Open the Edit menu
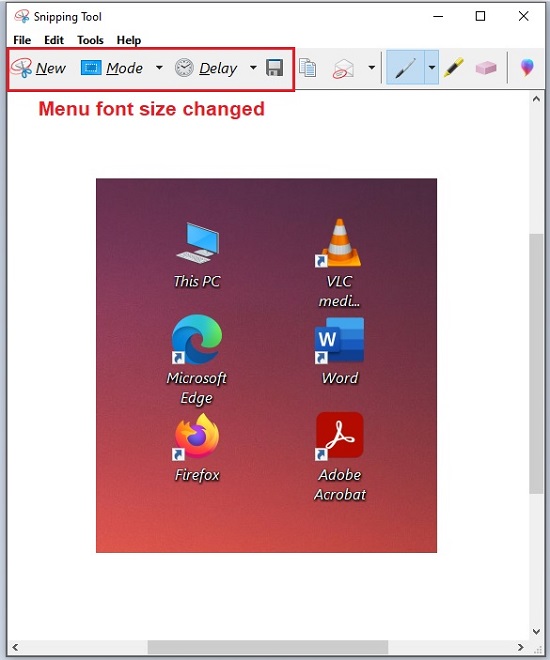 [x=54, y=40]
